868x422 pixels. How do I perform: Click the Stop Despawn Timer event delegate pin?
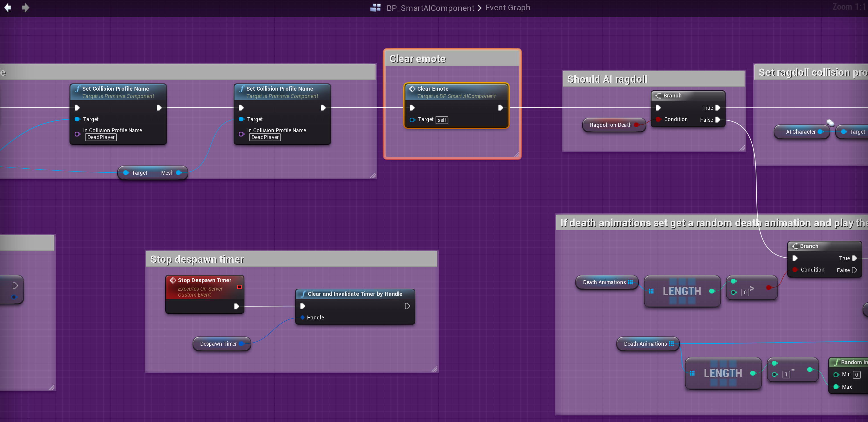pyautogui.click(x=239, y=287)
